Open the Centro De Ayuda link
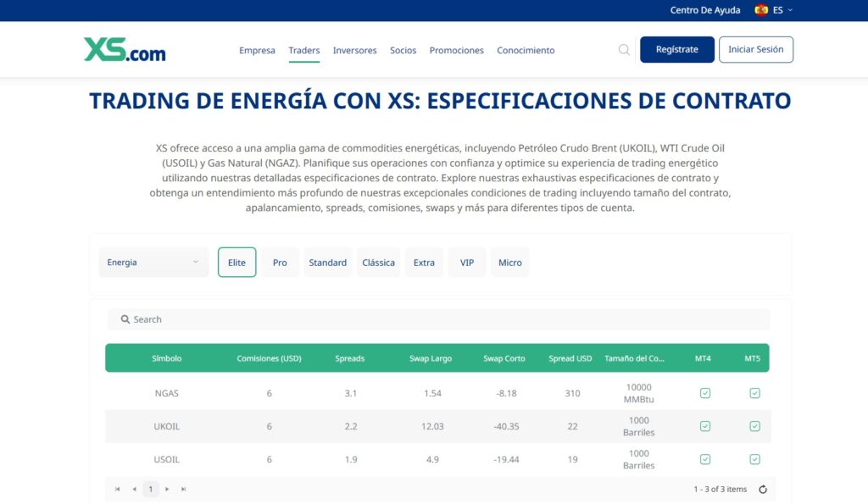Viewport: 868px width, 504px height. click(x=704, y=10)
